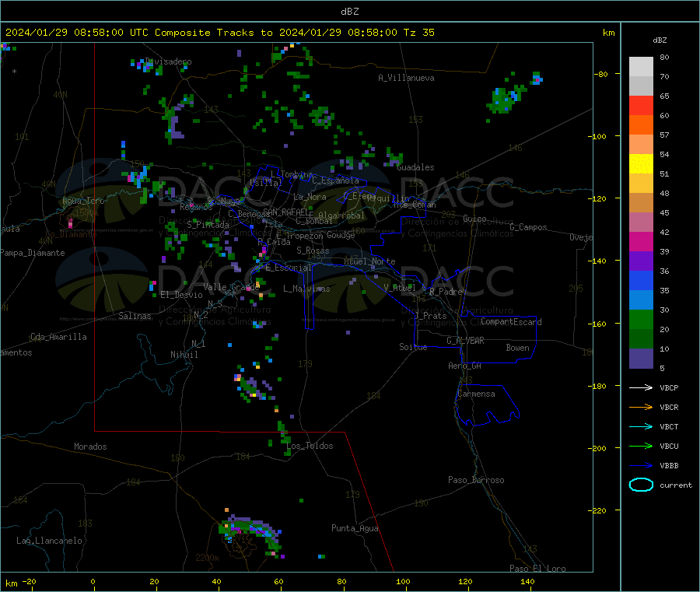Click the 'Paso_Barroso' map label
Screen dimensions: 700x592
coord(476,480)
